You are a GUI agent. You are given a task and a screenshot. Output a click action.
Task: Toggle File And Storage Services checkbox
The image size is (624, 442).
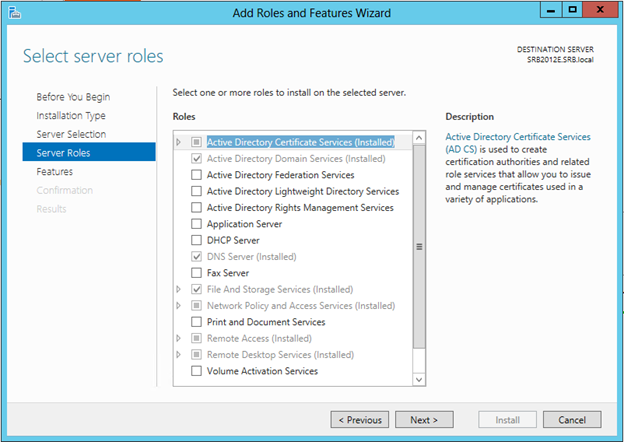[196, 289]
